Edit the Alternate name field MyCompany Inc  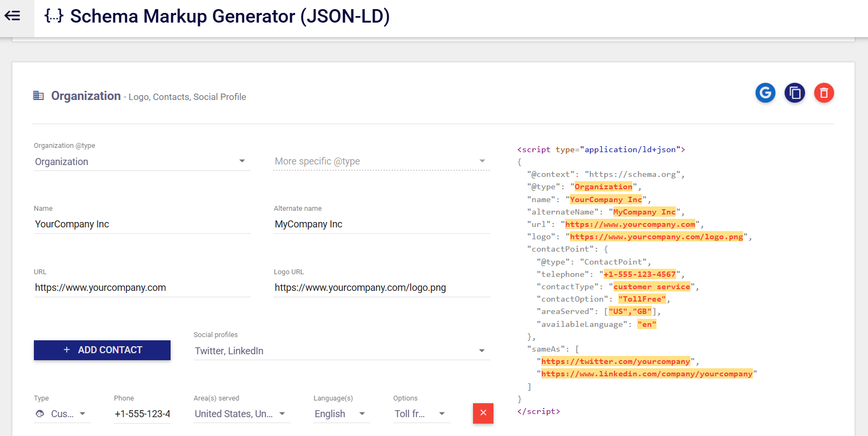(382, 224)
